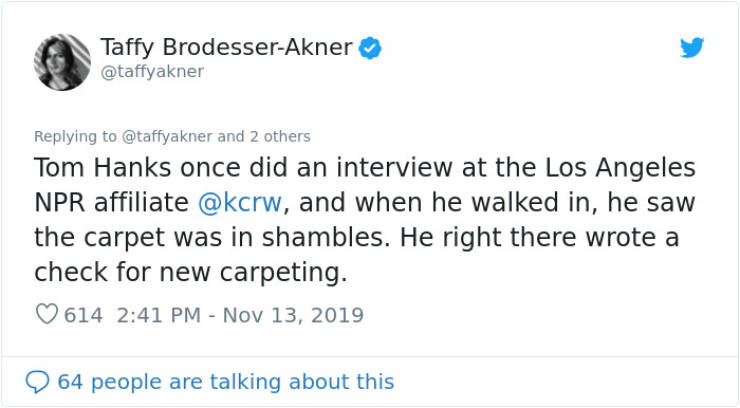Image resolution: width=740 pixels, height=408 pixels.
Task: Click the Twitter bird logo
Action: point(692,47)
